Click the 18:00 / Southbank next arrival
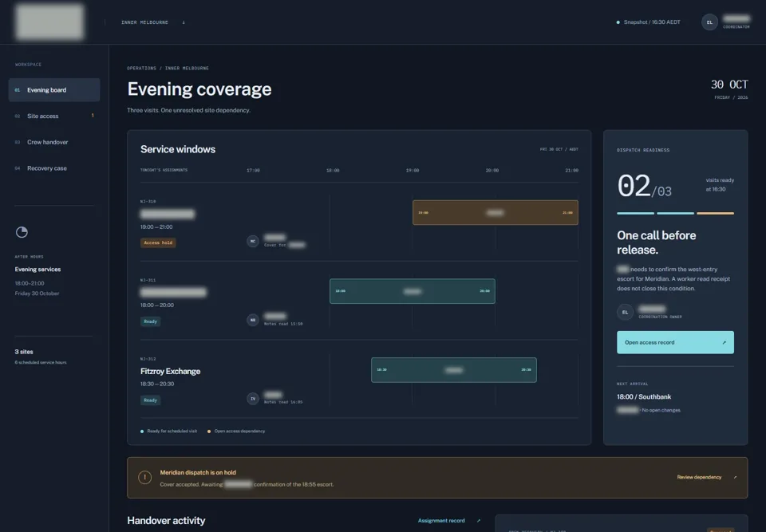 (644, 396)
